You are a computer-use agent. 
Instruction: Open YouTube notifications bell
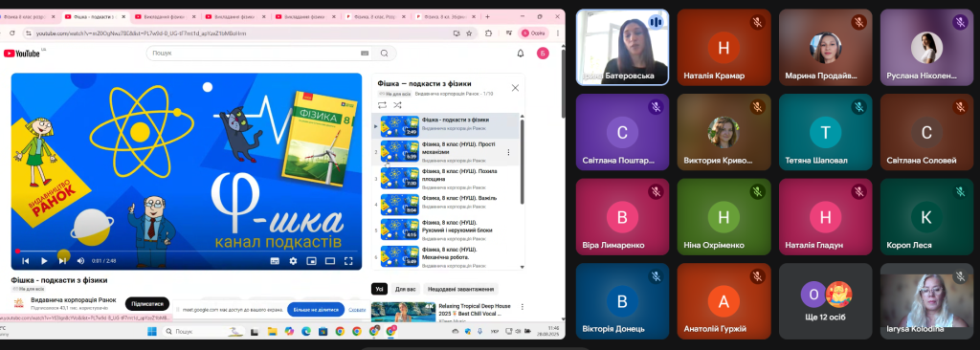pos(520,54)
